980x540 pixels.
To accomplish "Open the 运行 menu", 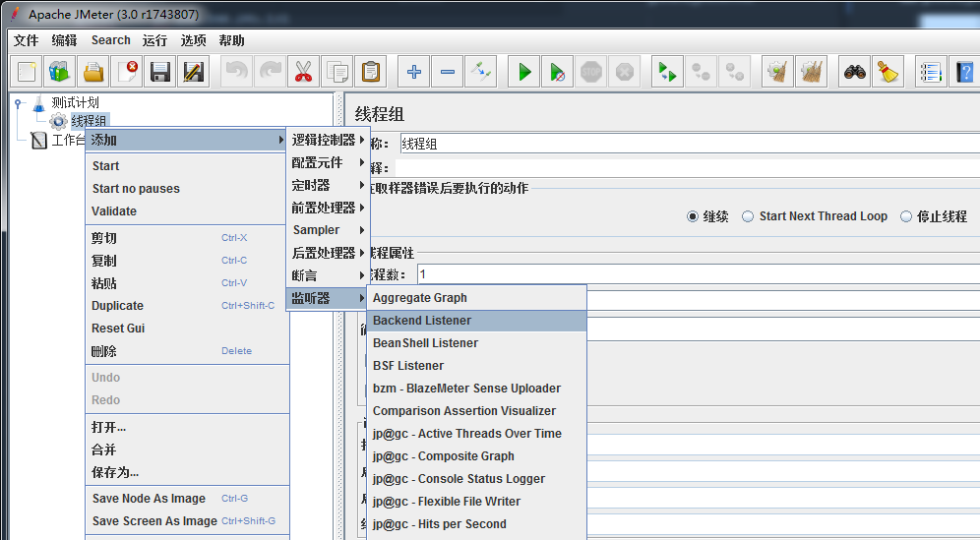I will (x=154, y=40).
